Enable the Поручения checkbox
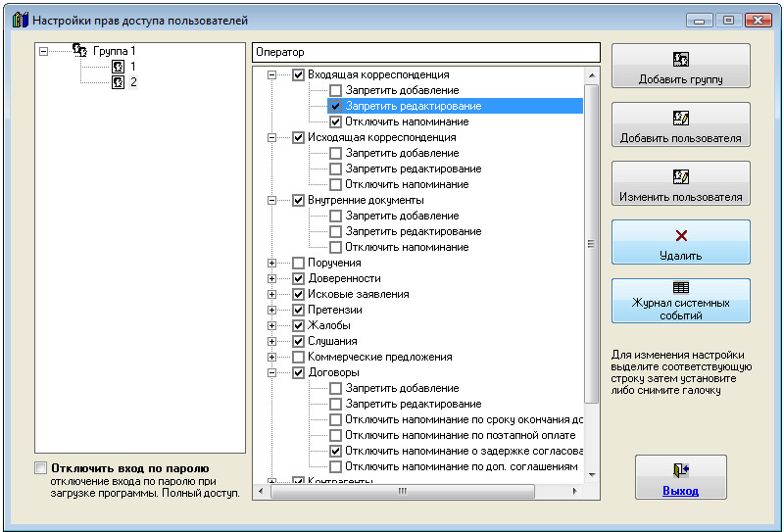 [x=299, y=263]
